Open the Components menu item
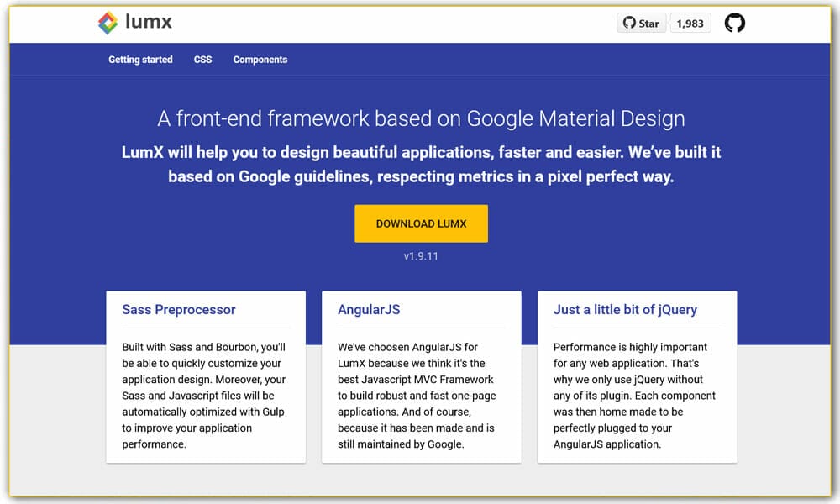Viewport: 840px width, 504px height. click(260, 60)
